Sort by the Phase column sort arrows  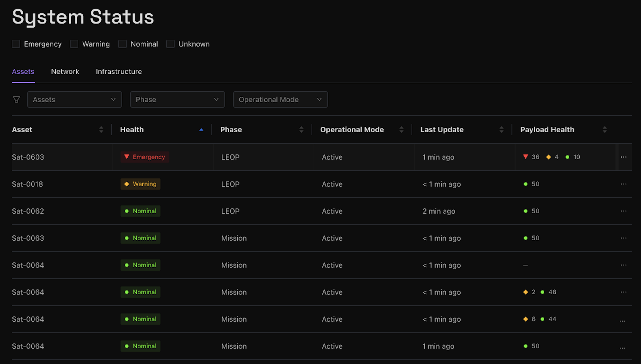(x=301, y=129)
